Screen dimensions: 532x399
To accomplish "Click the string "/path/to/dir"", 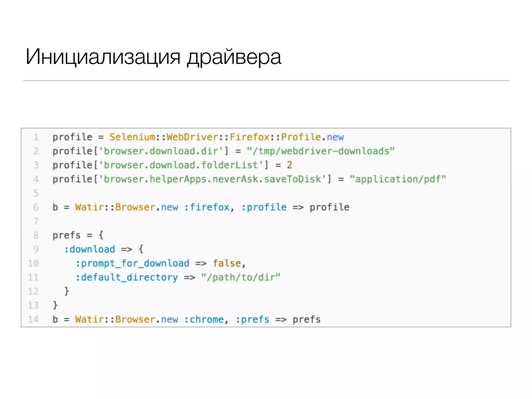I will [x=241, y=277].
